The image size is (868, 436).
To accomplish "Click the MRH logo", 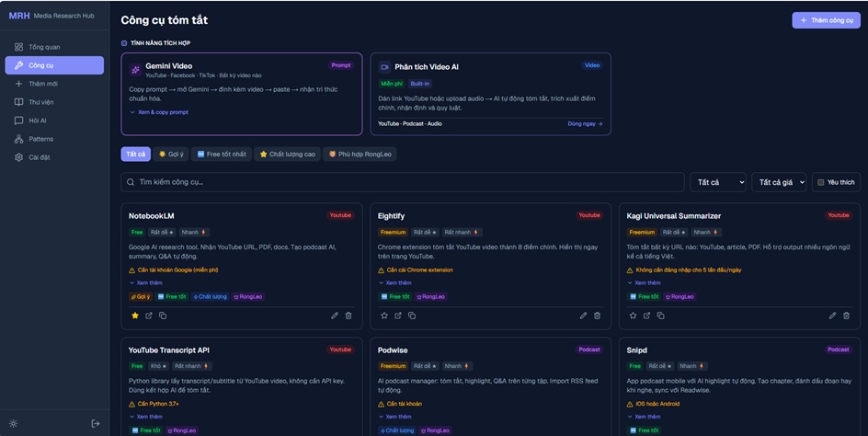I will click(18, 16).
